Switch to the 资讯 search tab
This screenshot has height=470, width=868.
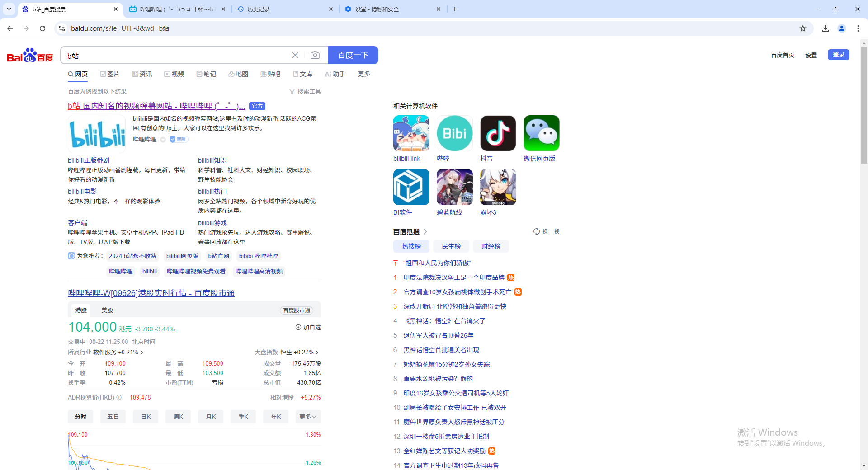pos(142,74)
